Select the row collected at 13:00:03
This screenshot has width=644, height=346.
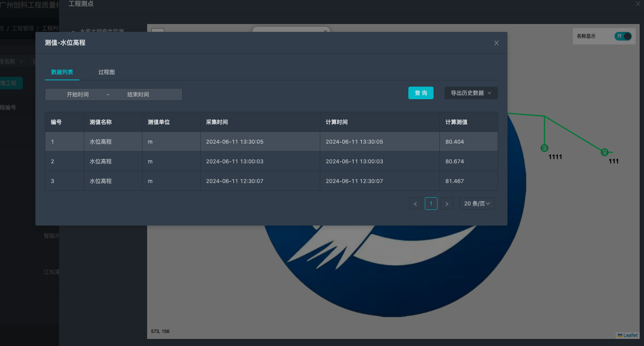click(271, 161)
